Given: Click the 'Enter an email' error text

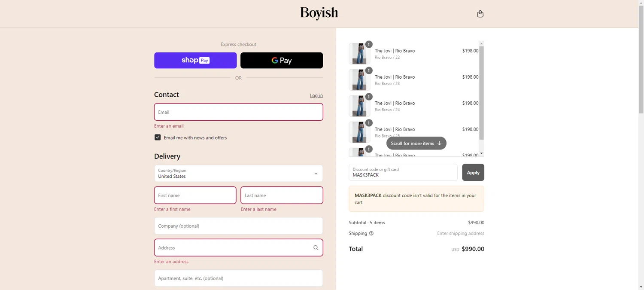Looking at the screenshot, I should click(x=169, y=126).
